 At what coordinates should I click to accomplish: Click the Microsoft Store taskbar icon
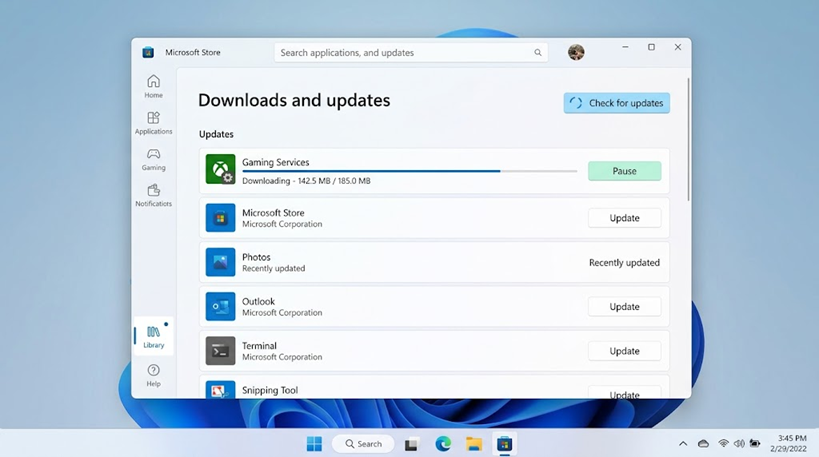[505, 444]
